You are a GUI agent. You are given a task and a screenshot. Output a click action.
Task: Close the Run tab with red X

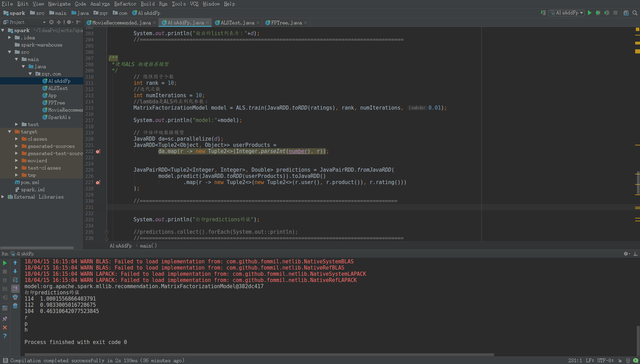(x=5, y=327)
